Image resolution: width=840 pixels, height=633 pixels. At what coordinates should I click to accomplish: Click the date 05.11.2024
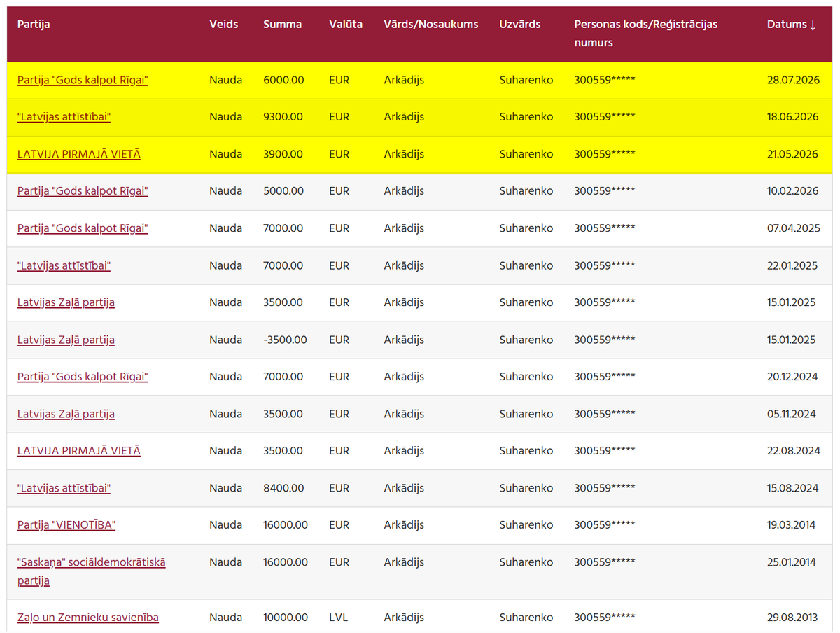[x=792, y=414]
